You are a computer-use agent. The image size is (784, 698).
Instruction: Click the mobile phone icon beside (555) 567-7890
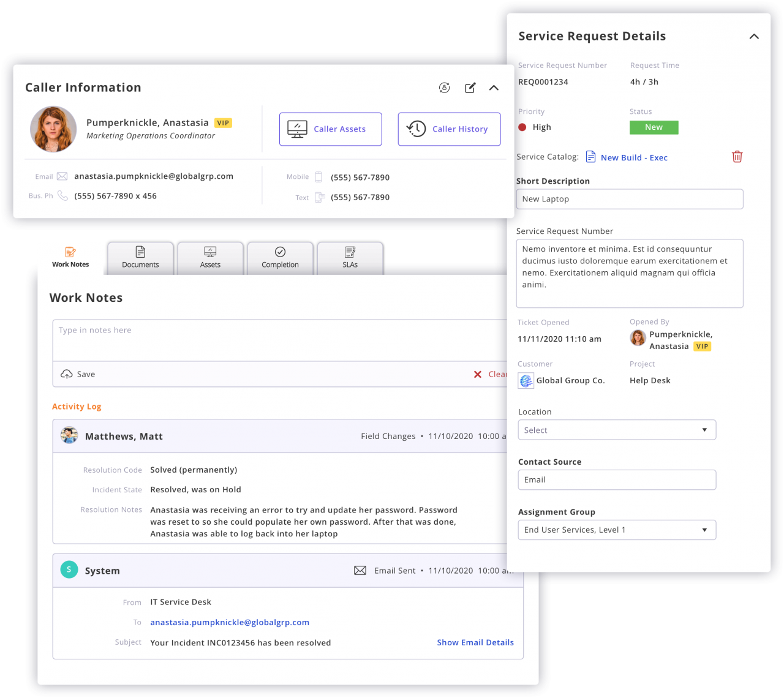pos(319,176)
